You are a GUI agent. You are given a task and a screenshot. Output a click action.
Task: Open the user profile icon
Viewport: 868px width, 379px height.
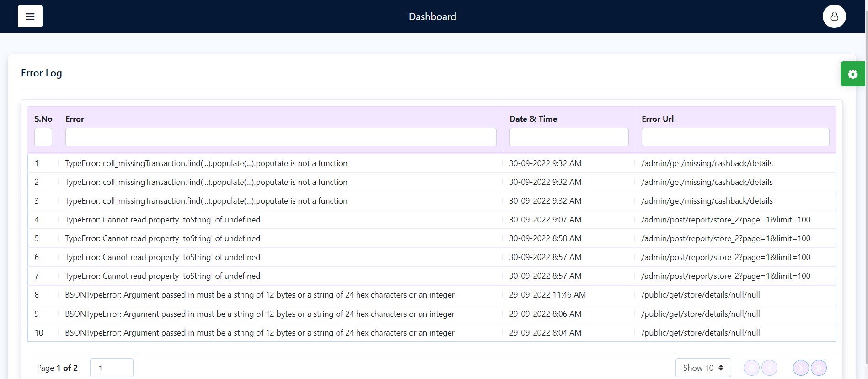point(834,16)
